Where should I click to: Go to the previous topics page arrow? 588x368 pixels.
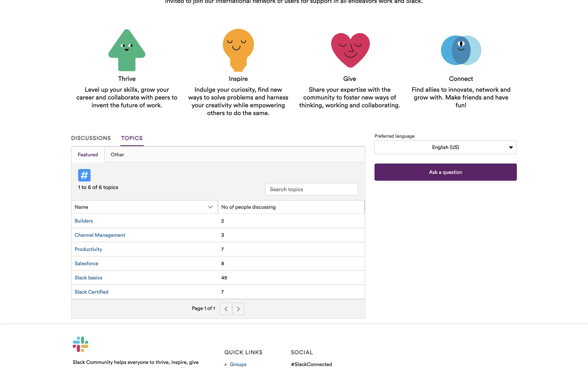point(226,309)
